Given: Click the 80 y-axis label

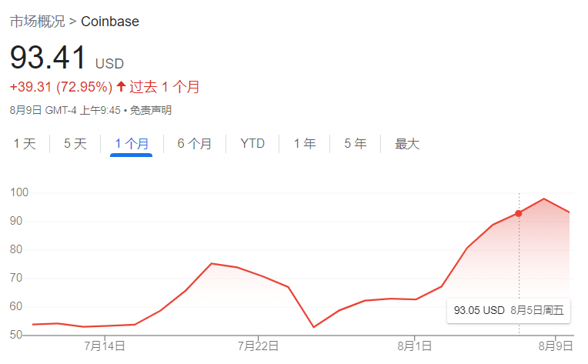Looking at the screenshot, I should (16, 249).
